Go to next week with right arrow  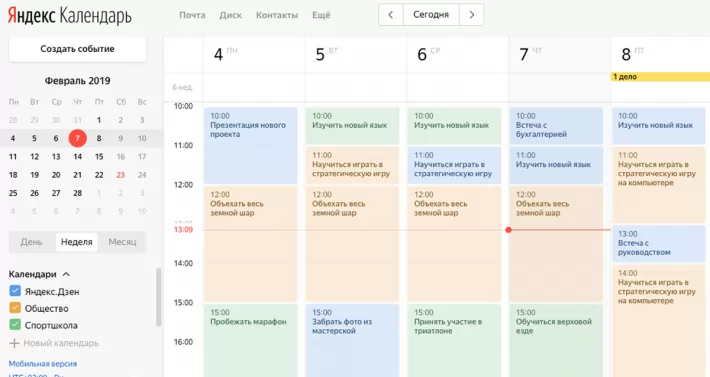coord(471,15)
